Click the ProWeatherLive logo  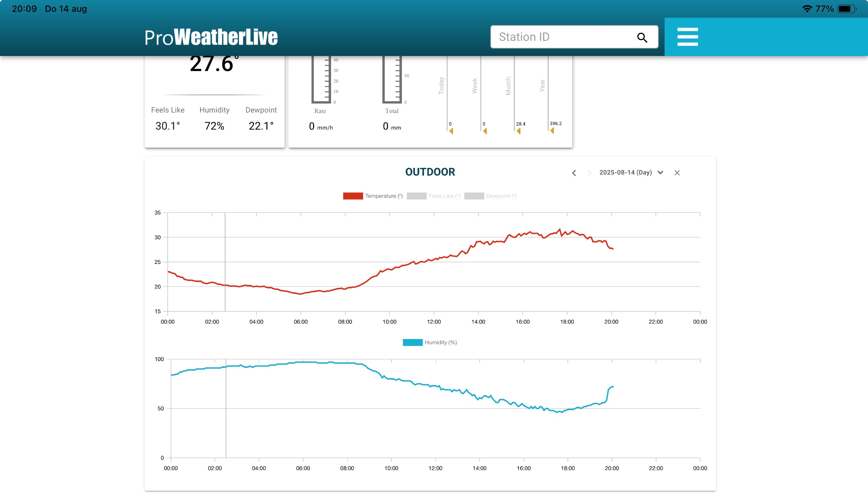[x=211, y=37]
